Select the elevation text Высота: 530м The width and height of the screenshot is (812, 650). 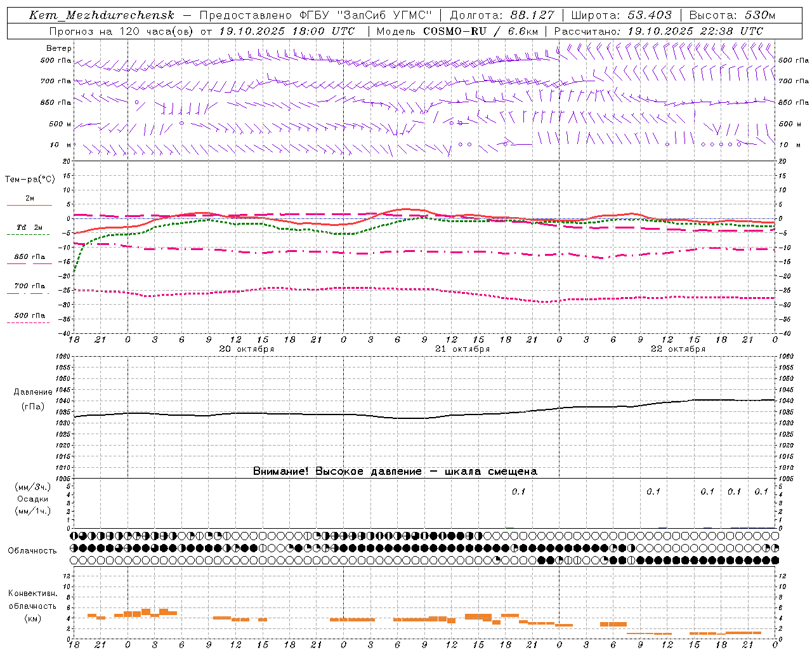(x=732, y=15)
